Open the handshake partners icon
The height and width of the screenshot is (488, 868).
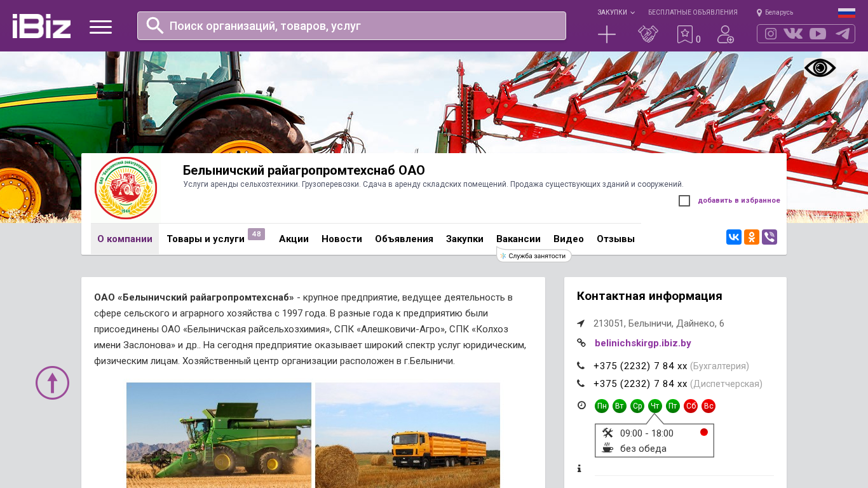point(648,34)
